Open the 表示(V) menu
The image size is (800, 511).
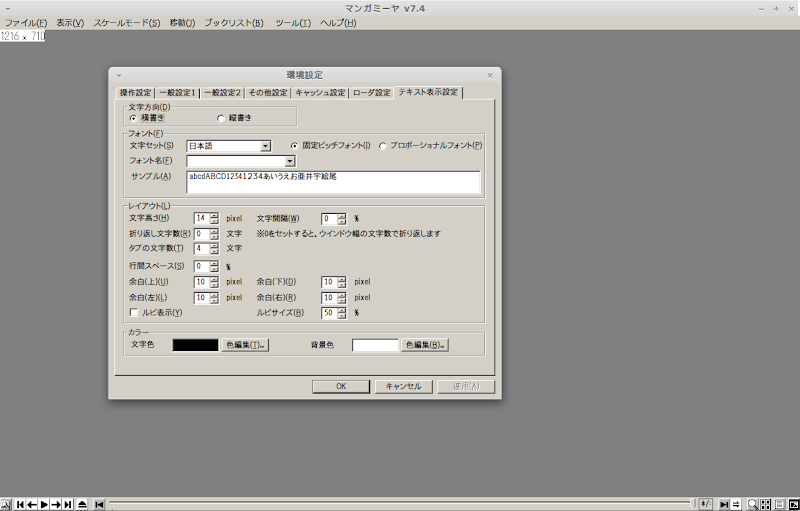coord(70,23)
